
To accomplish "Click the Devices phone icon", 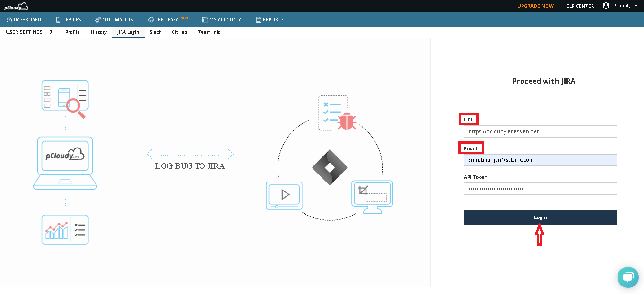I will click(58, 20).
